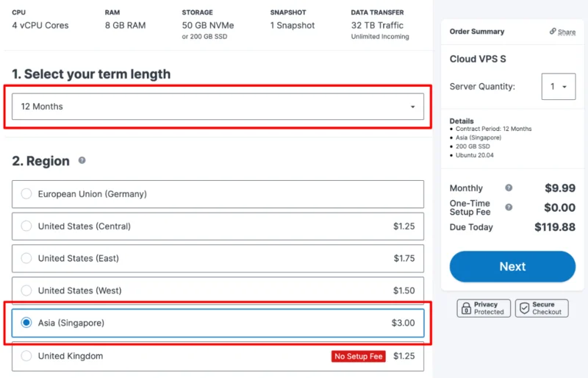Viewport: 588px width, 378px height.
Task: Open the Server Quantity dropdown
Action: (x=559, y=86)
